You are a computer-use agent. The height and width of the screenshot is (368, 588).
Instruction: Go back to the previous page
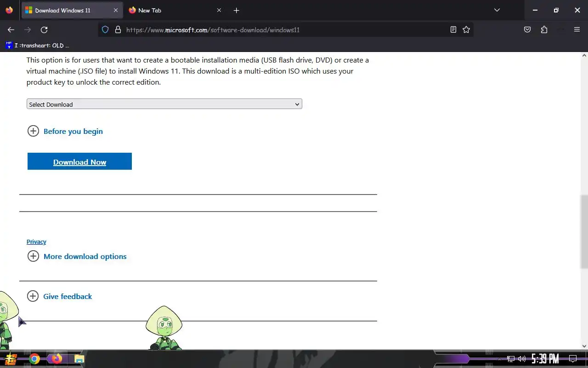click(x=11, y=30)
